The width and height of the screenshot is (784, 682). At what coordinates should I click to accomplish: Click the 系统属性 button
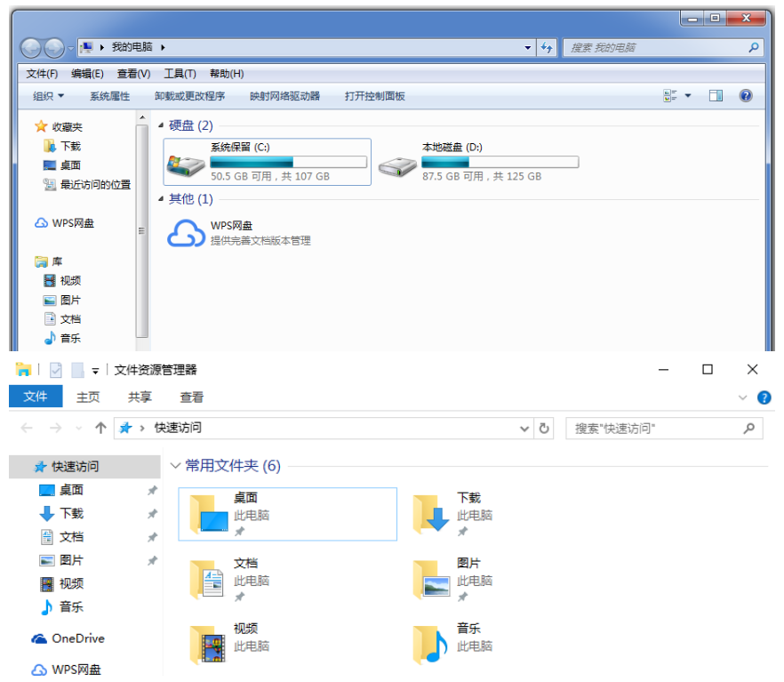109,96
